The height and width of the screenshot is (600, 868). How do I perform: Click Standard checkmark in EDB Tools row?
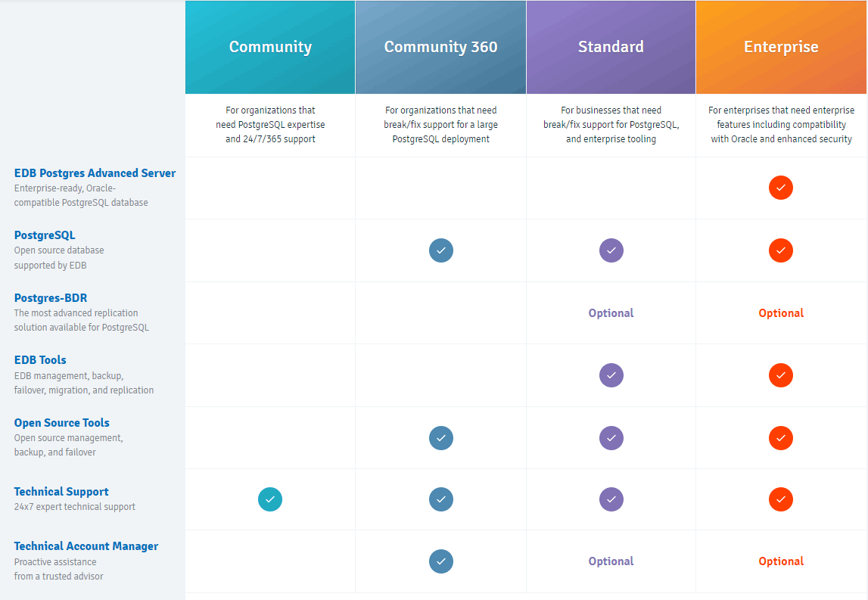pyautogui.click(x=611, y=375)
